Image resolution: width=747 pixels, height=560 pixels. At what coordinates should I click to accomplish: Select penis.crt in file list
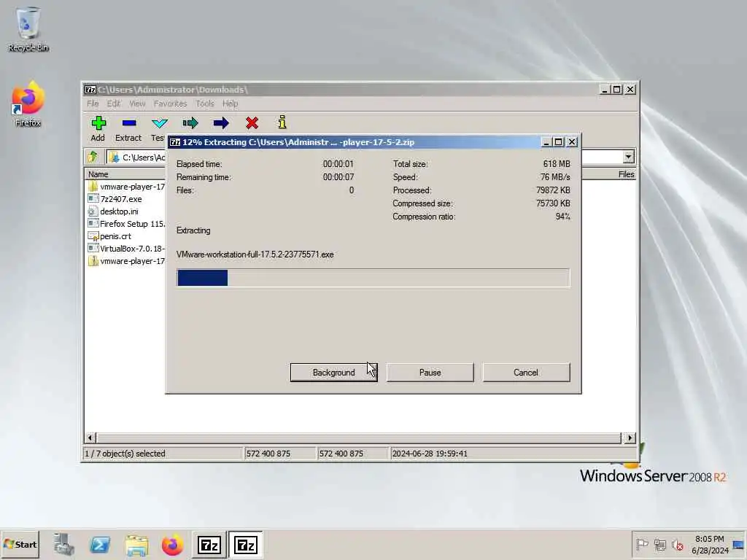[115, 236]
